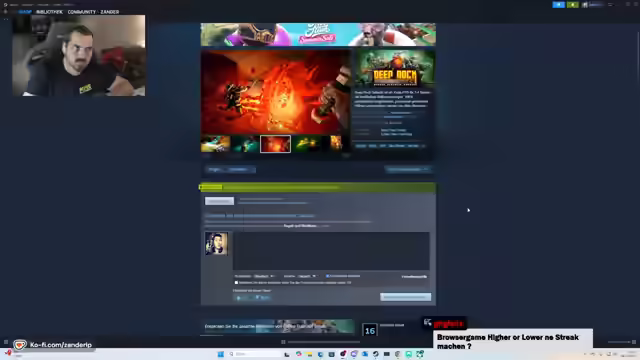Open the formatting help link
This screenshot has height=360, width=640.
tap(414, 277)
